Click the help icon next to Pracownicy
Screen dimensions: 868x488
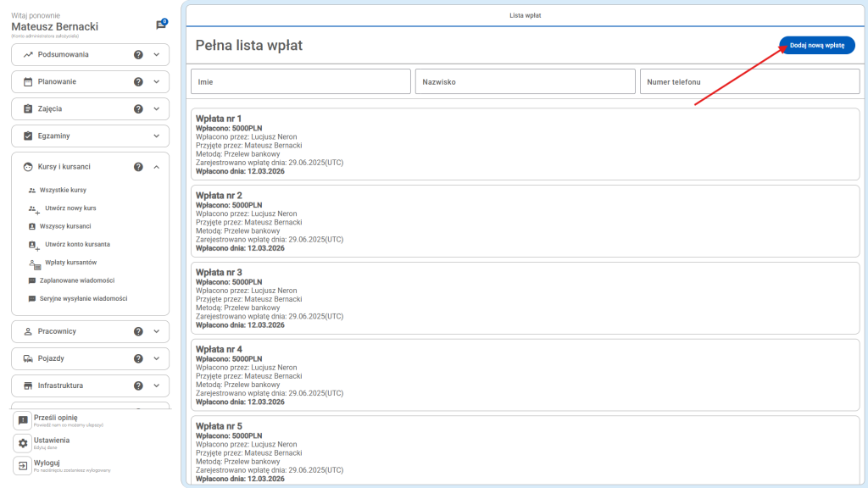point(138,331)
